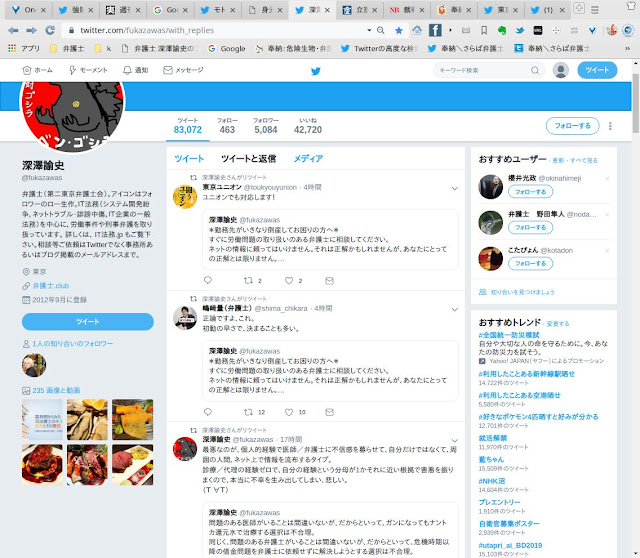This screenshot has height=558, width=640.
Task: Open the new tab button
Action: coord(579,8)
